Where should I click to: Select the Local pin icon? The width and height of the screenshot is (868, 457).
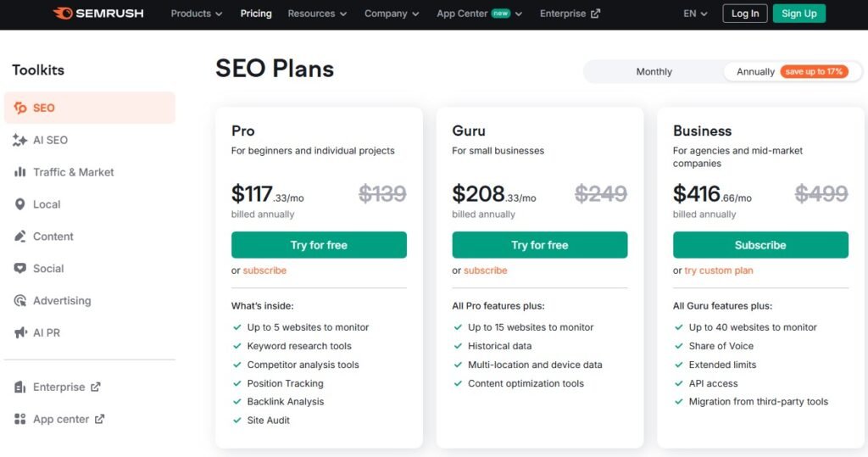(x=20, y=204)
